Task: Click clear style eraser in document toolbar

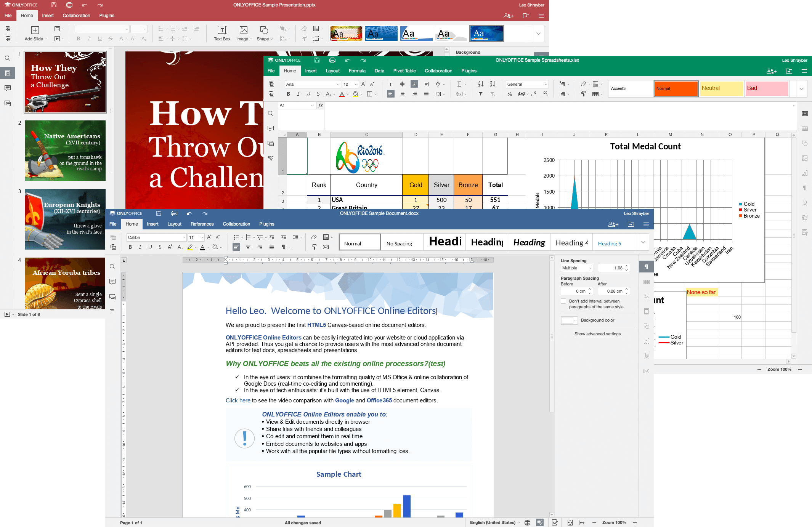Action: 314,237
